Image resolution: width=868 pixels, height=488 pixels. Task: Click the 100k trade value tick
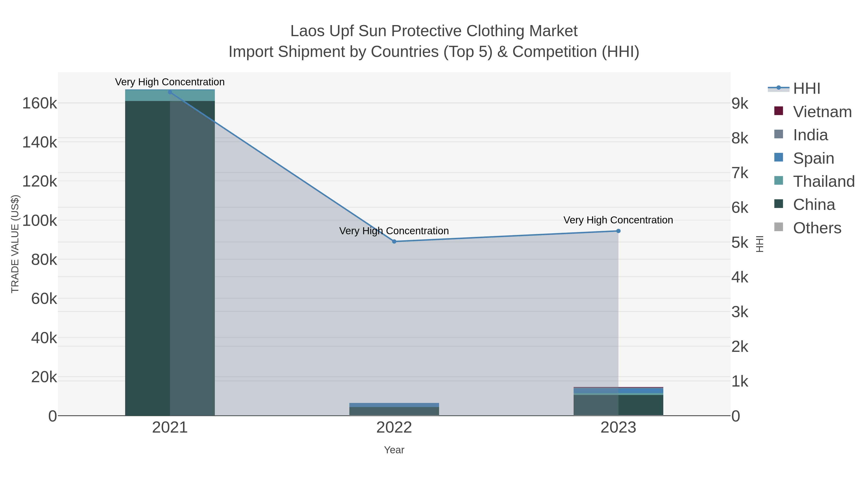pos(40,221)
